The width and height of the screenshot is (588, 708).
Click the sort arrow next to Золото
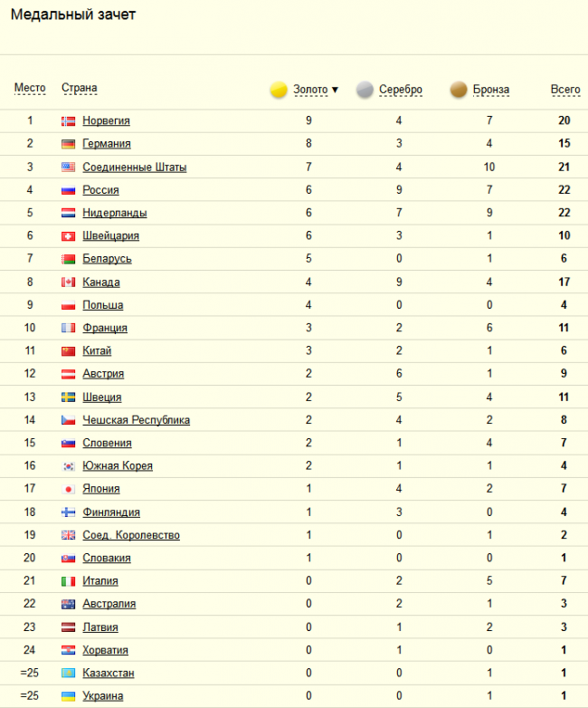coord(335,90)
